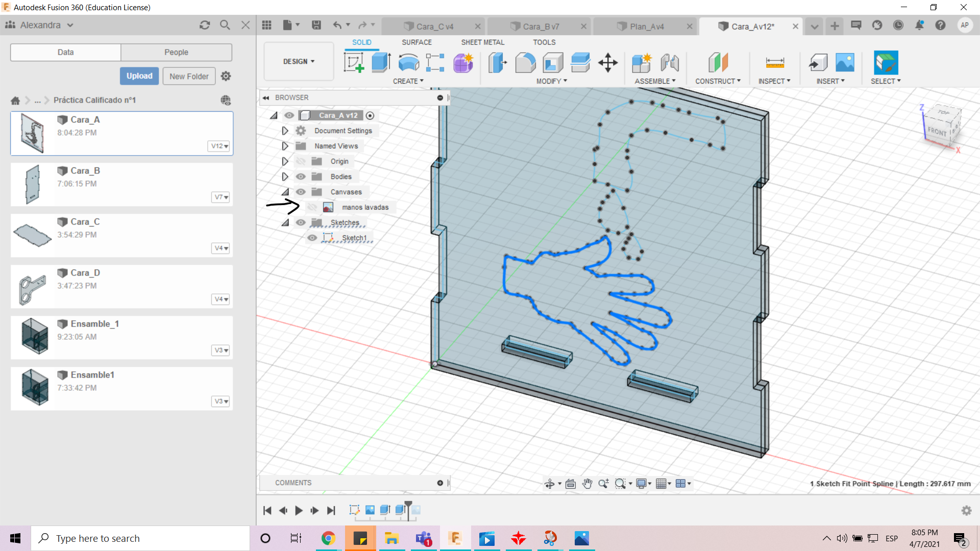Open the Extrude tool
Image resolution: width=980 pixels, height=551 pixels.
[x=381, y=62]
